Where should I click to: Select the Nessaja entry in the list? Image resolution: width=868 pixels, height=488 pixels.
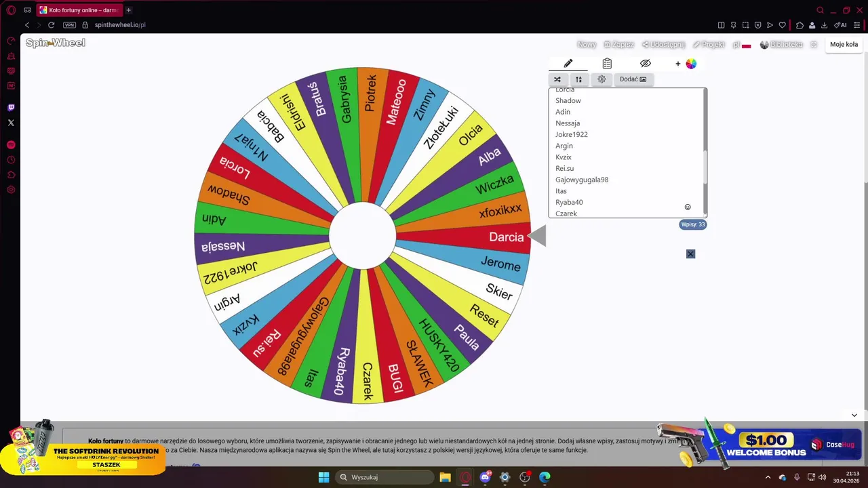(568, 123)
